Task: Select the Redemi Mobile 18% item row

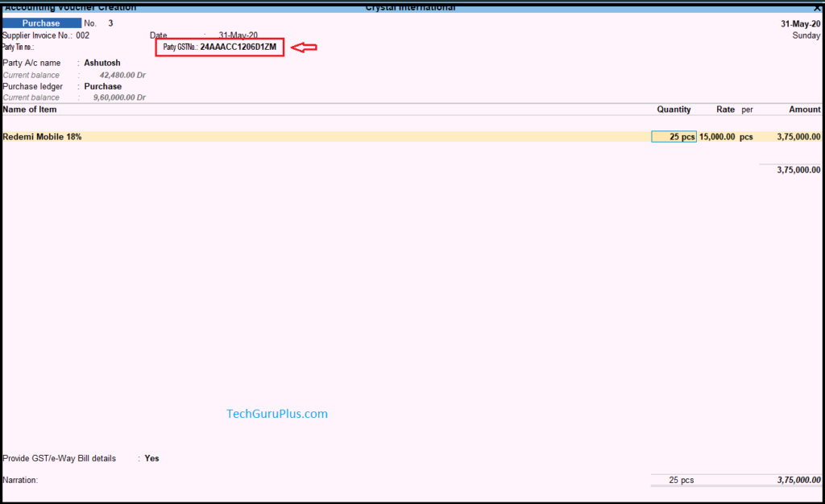Action: (43, 137)
